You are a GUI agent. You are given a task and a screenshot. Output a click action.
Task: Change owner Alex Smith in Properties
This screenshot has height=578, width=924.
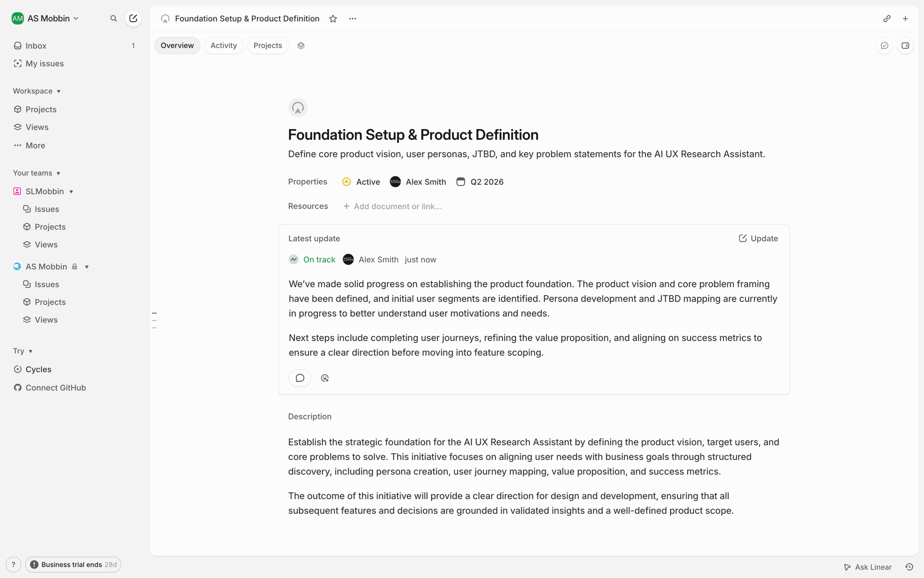pos(418,182)
